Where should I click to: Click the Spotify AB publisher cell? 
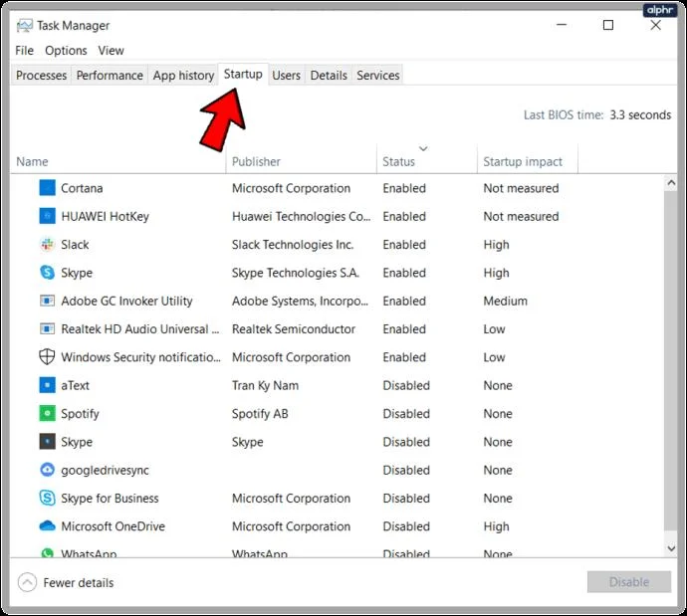coord(260,414)
